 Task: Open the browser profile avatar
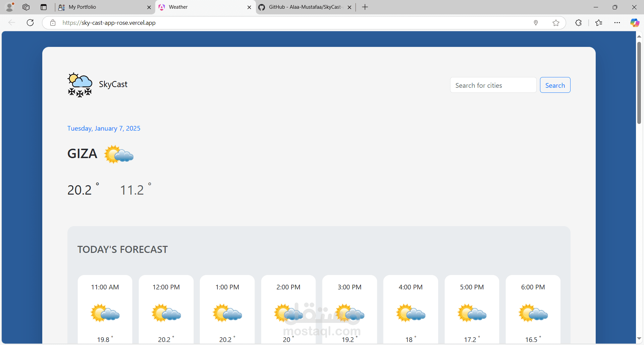tap(10, 7)
